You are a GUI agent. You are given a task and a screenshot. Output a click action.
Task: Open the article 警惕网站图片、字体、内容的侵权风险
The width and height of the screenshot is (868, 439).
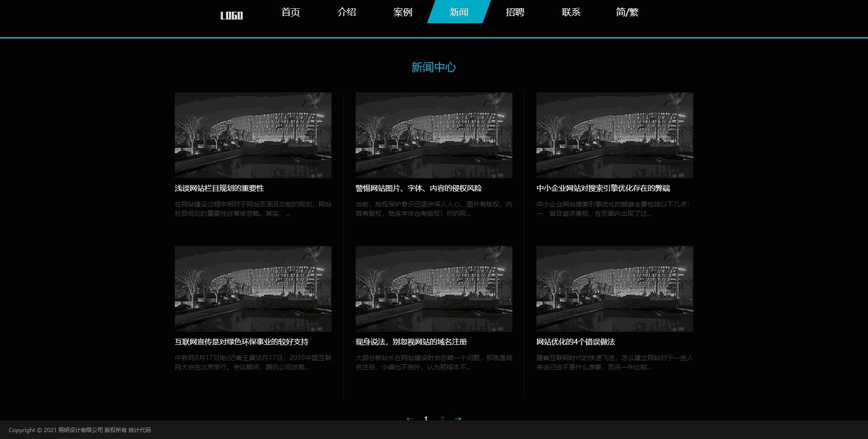click(x=418, y=188)
